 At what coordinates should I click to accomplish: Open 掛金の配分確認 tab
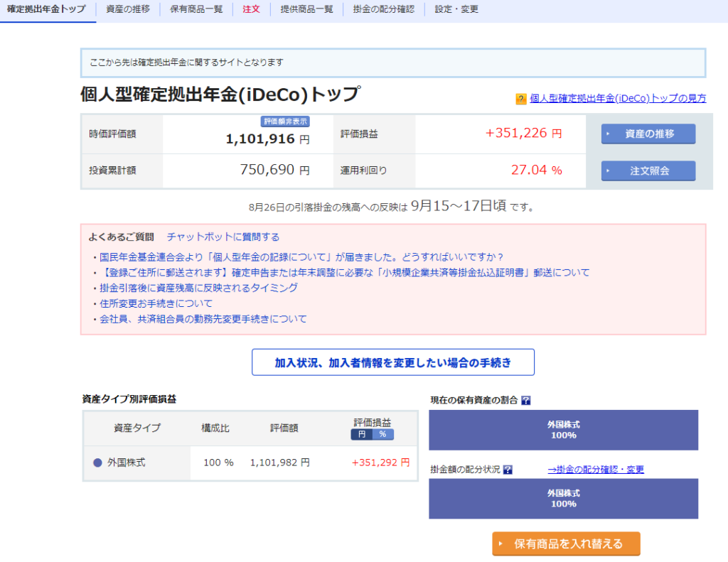[383, 10]
